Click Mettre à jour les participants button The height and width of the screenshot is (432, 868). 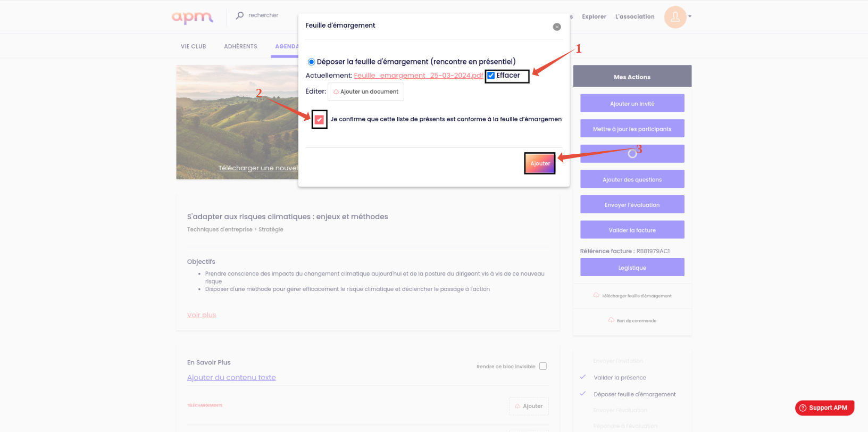coord(632,129)
